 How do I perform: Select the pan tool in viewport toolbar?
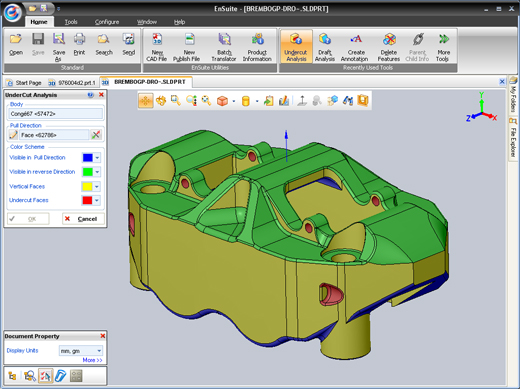146,101
